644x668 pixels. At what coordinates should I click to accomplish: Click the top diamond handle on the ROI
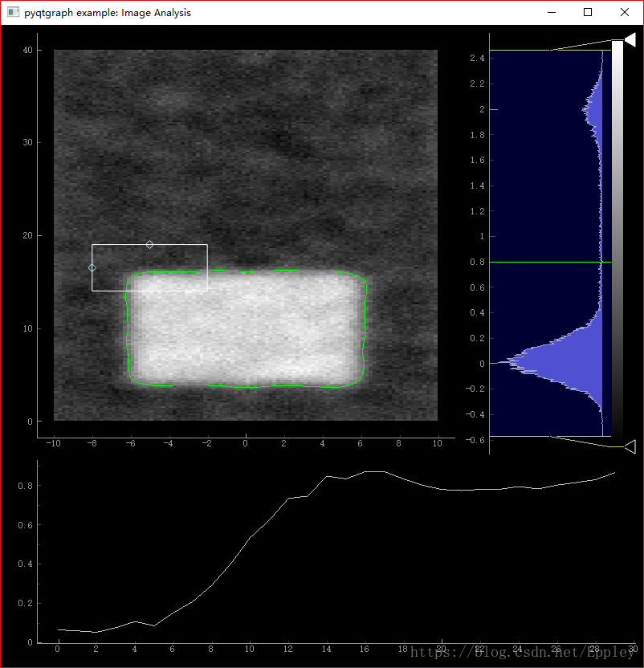coord(149,245)
